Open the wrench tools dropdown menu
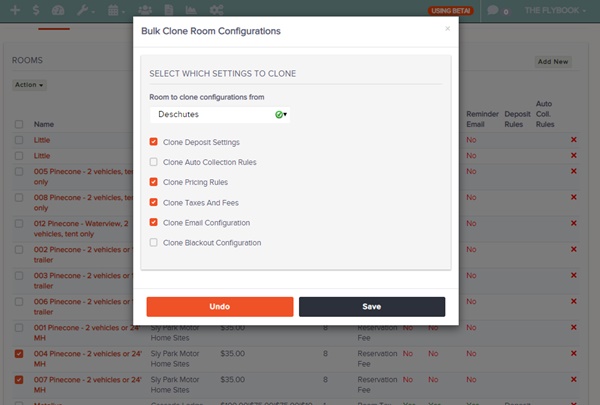This screenshot has width=600, height=405. tap(85, 10)
